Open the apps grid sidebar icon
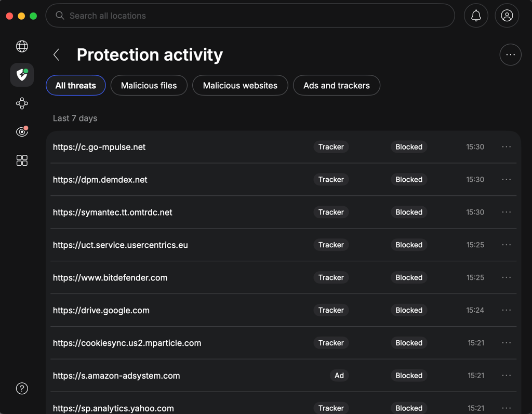 pos(22,160)
